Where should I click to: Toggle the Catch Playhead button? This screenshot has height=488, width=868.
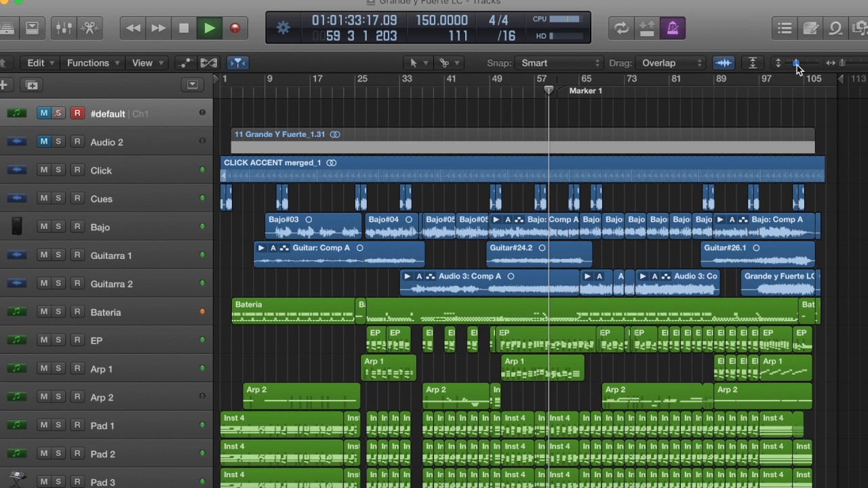[x=237, y=63]
